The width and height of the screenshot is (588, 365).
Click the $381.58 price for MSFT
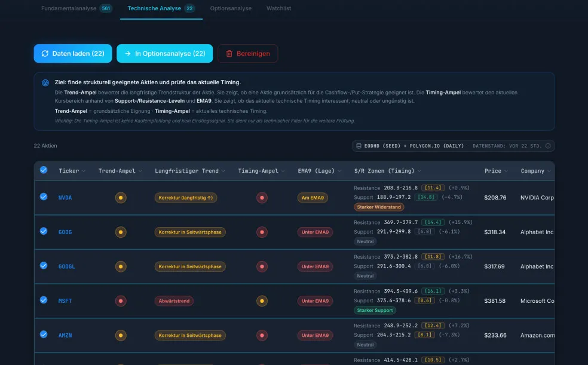(x=495, y=301)
